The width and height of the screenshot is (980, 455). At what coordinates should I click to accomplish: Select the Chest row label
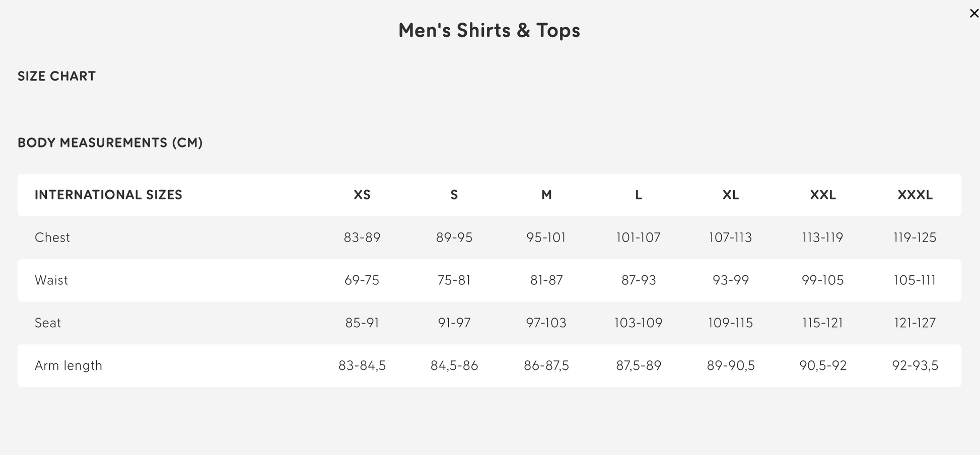pos(52,237)
